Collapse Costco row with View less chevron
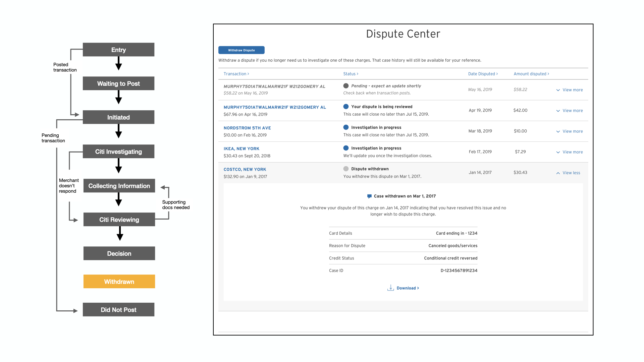The height and width of the screenshot is (362, 644). [558, 173]
